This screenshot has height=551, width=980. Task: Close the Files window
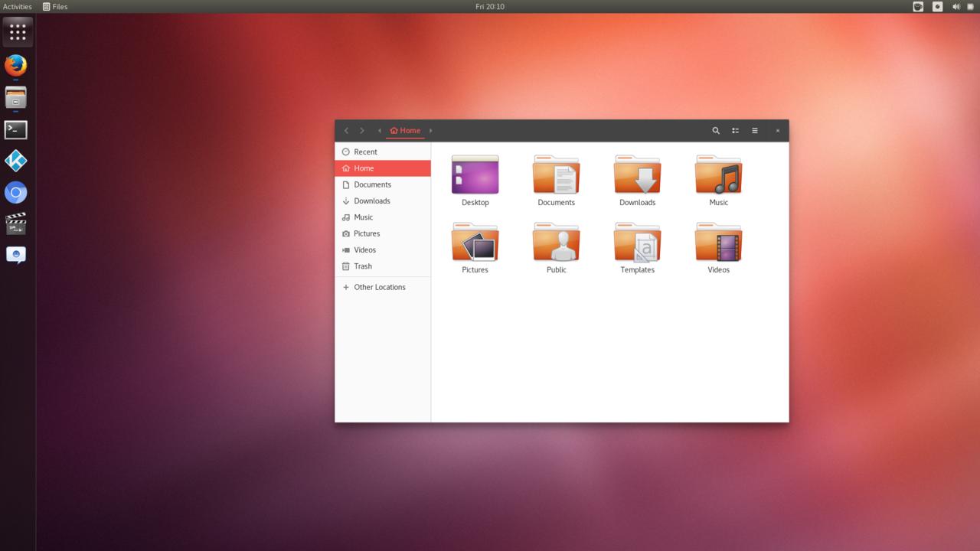(777, 131)
